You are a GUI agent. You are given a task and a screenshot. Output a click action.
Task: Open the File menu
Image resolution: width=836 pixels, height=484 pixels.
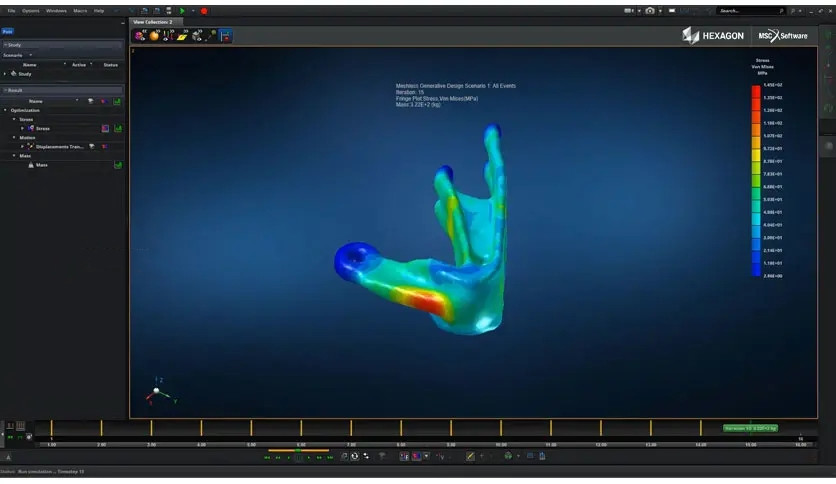[11, 11]
